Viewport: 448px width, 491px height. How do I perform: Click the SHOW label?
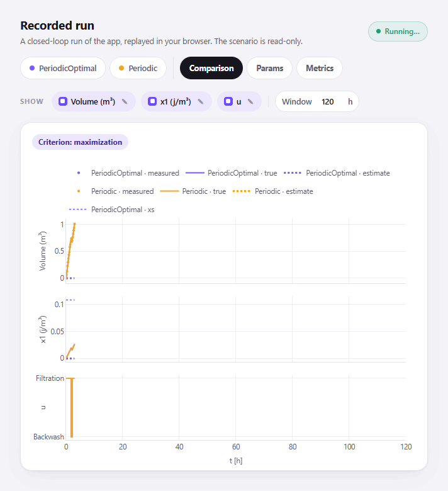click(x=31, y=101)
